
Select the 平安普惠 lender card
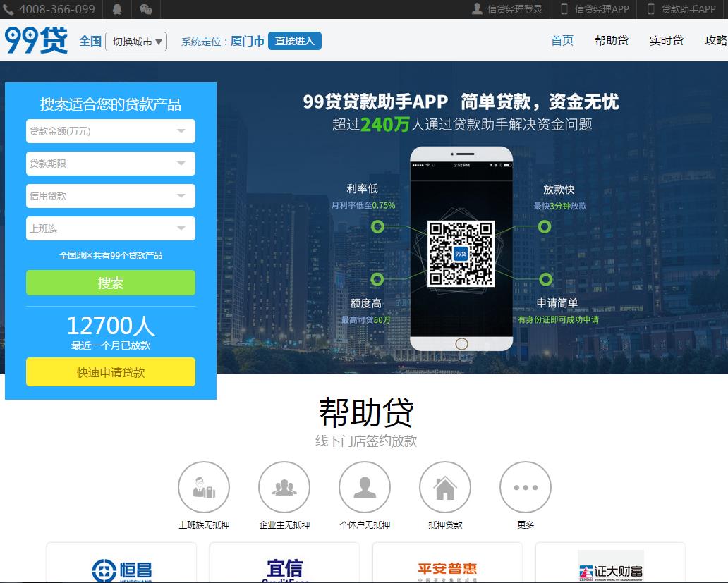pos(447,563)
